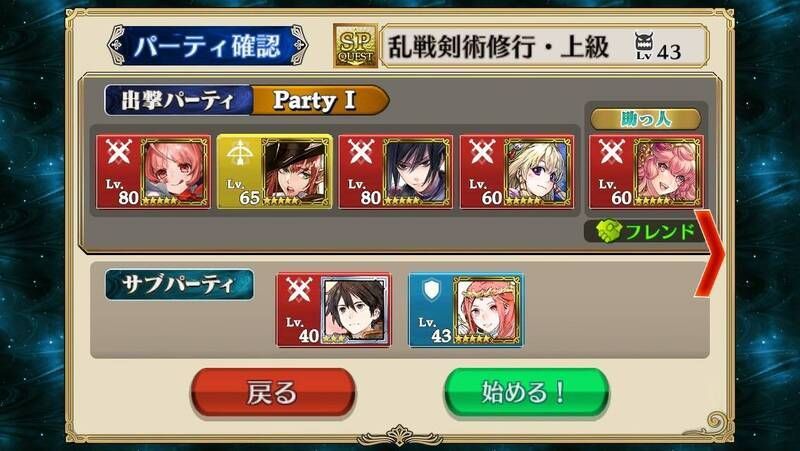The width and height of the screenshot is (800, 451).
Task: Click the green fist Friend icon
Action: (x=610, y=232)
